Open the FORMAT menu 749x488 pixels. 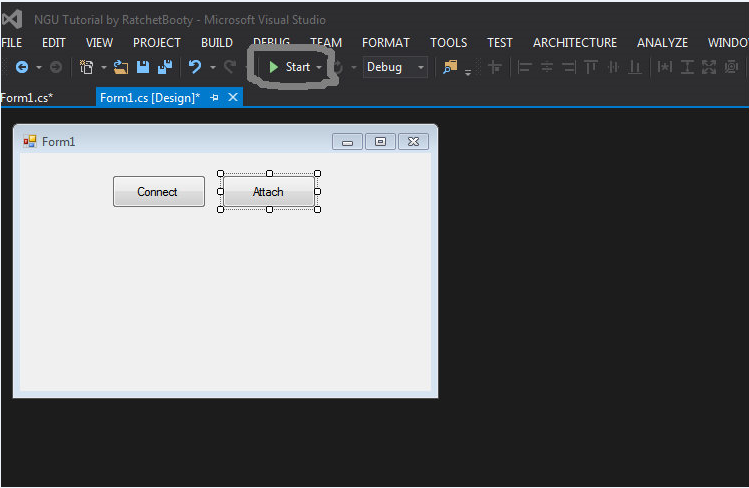coord(386,43)
